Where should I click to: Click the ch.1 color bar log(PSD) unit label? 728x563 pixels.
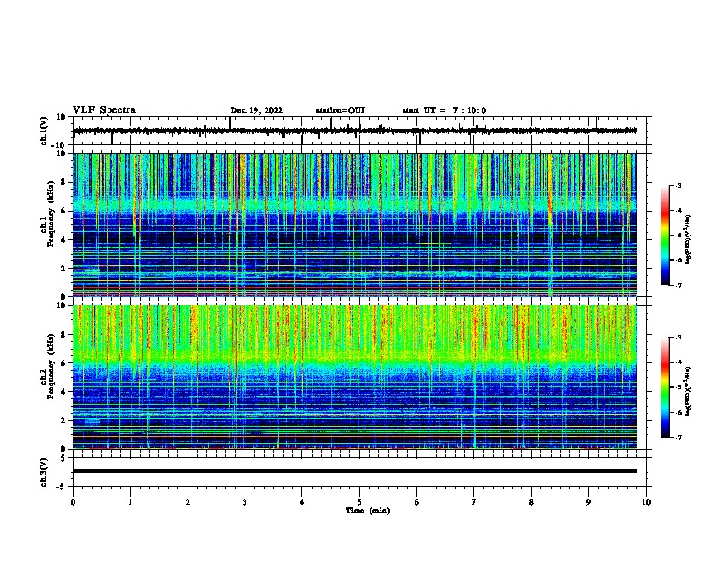688,240
